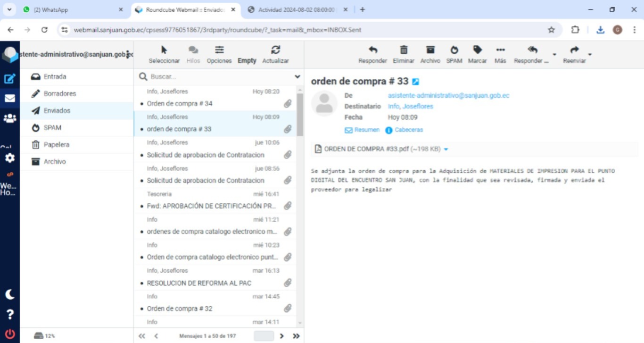
Task: Click the Buscar search field
Action: pos(219,76)
